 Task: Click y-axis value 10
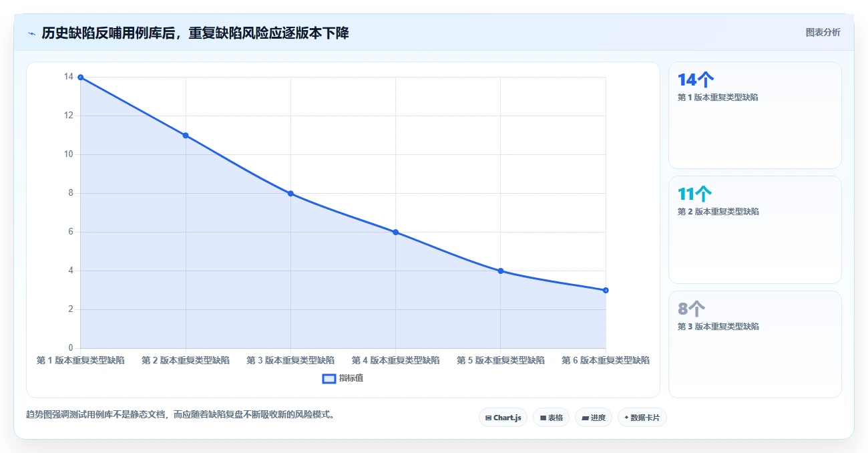point(68,154)
